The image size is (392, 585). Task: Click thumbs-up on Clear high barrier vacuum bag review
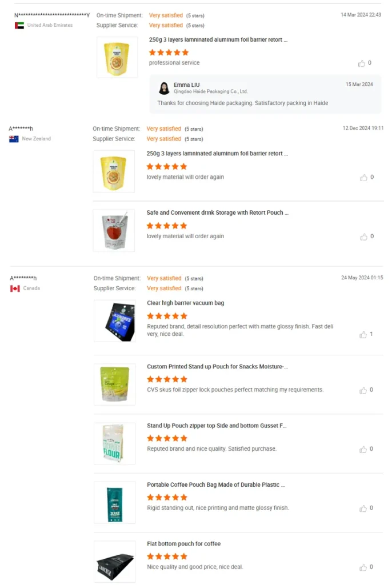click(x=363, y=334)
